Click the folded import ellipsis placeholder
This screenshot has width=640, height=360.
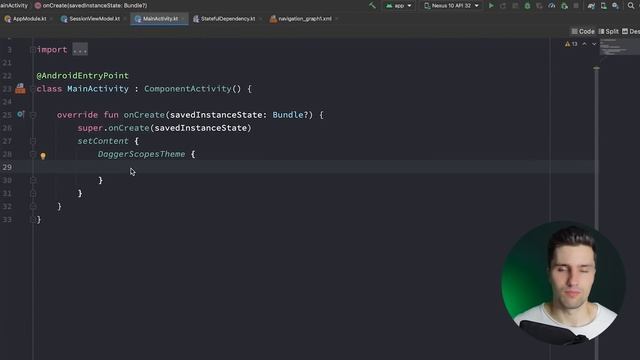pos(80,50)
